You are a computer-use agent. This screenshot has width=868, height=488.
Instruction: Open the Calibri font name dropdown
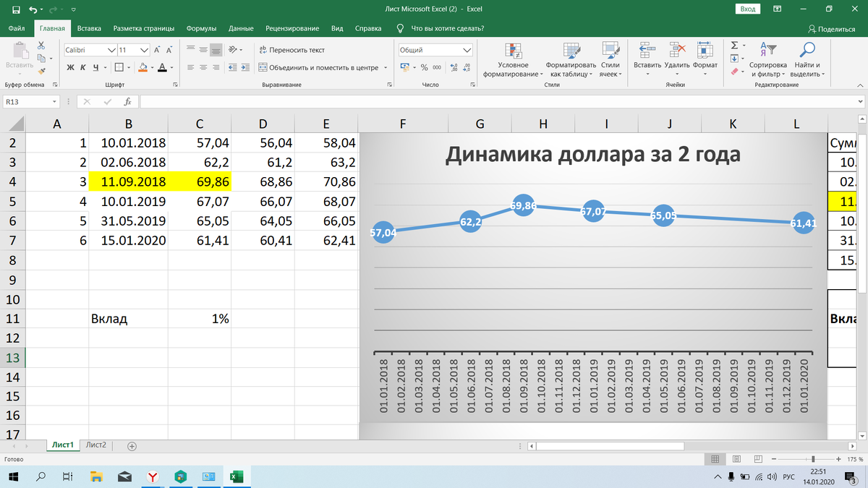(111, 50)
